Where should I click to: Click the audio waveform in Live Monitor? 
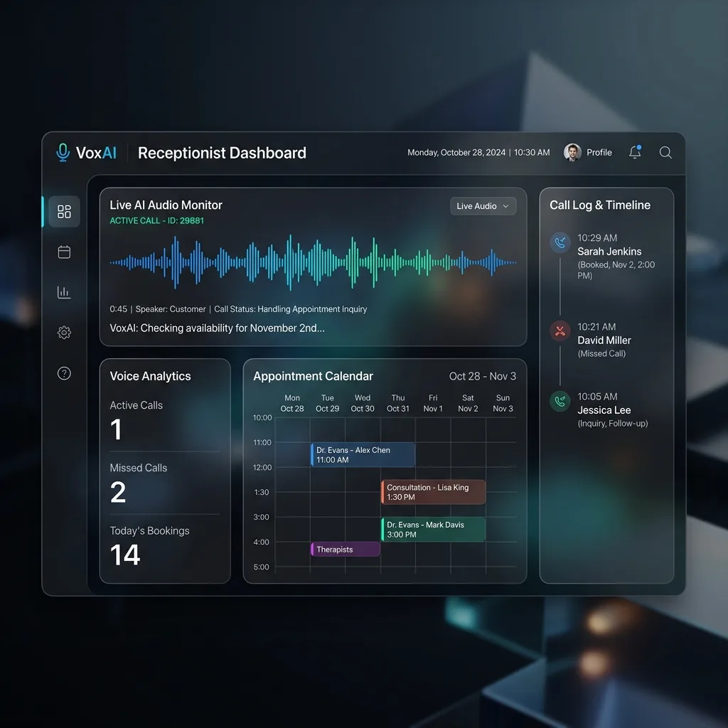(x=313, y=263)
